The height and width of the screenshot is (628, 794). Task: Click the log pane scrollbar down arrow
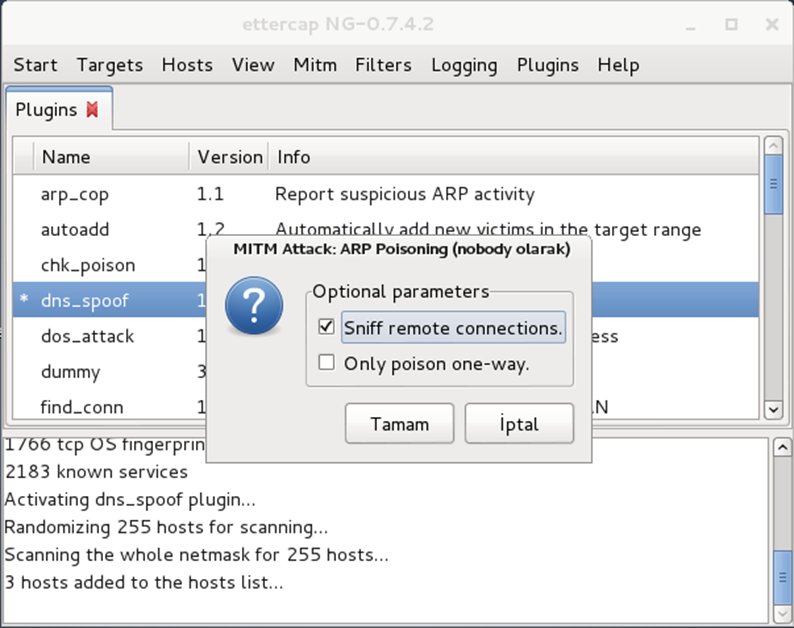click(x=782, y=614)
